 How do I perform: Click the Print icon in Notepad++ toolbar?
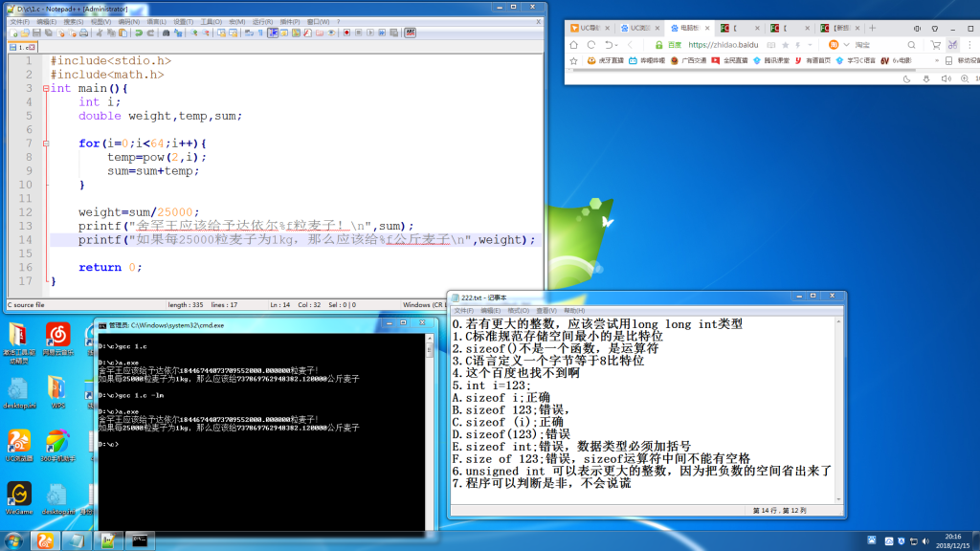84,33
